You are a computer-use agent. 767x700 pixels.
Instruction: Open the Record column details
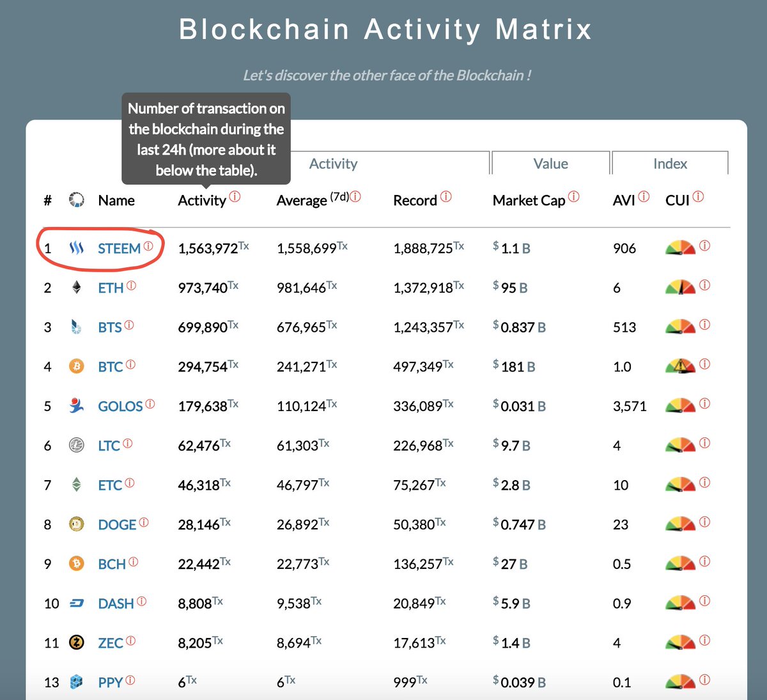pyautogui.click(x=446, y=195)
